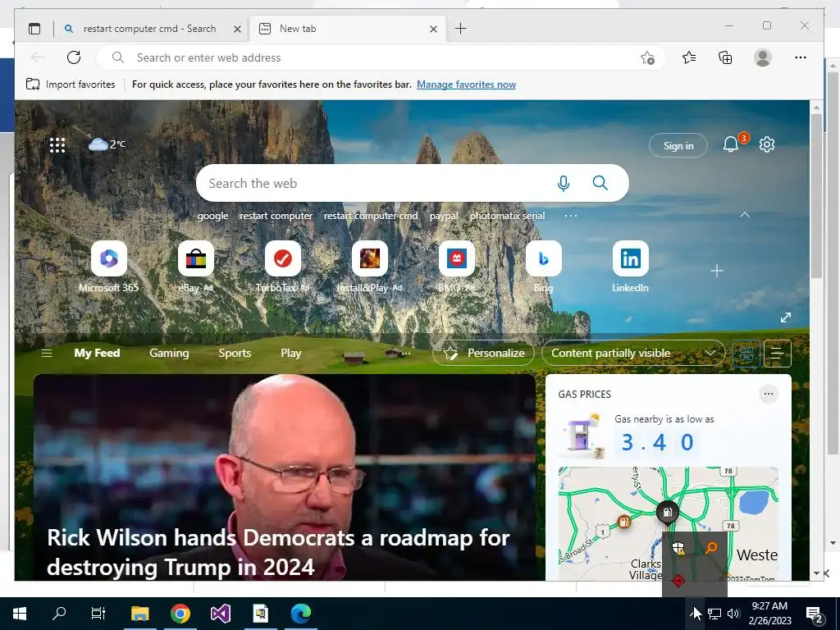
Task: Click Sign in button
Action: coord(678,146)
